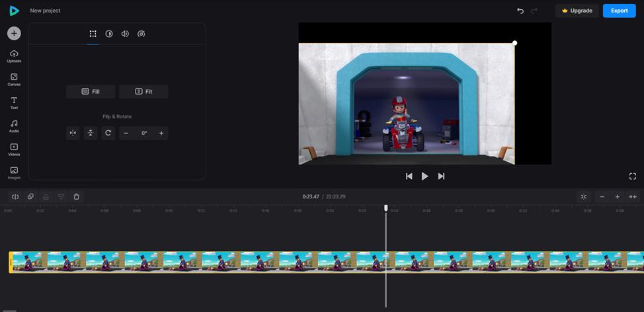644x312 pixels.
Task: Click the bring forward layer icon
Action: (46, 196)
